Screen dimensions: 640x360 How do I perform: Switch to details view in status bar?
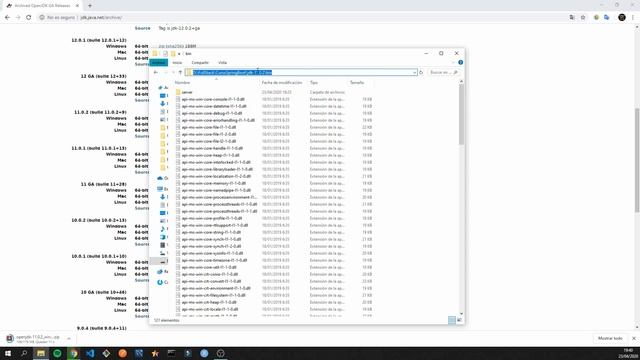[x=451, y=320]
